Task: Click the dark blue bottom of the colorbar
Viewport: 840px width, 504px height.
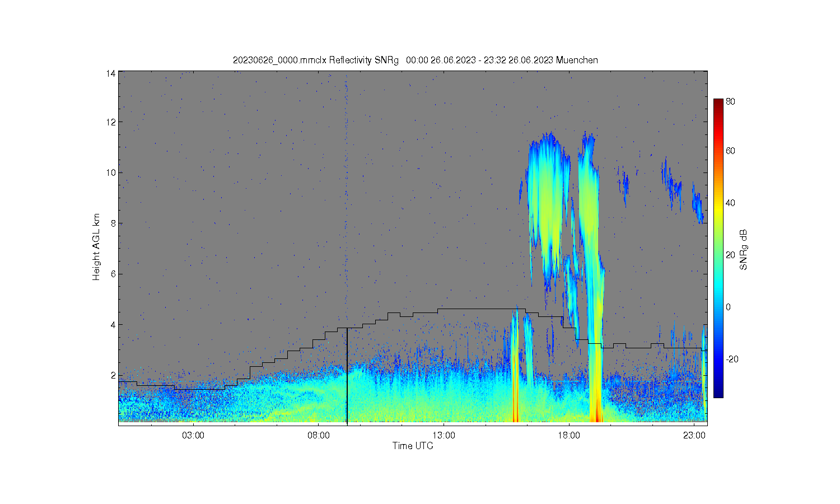Action: click(718, 392)
